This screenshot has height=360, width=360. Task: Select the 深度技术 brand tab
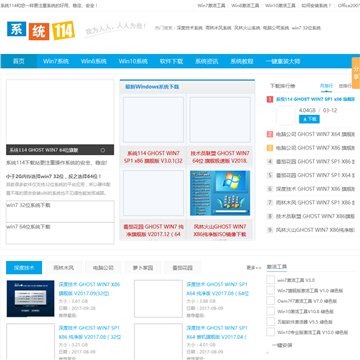click(x=24, y=268)
